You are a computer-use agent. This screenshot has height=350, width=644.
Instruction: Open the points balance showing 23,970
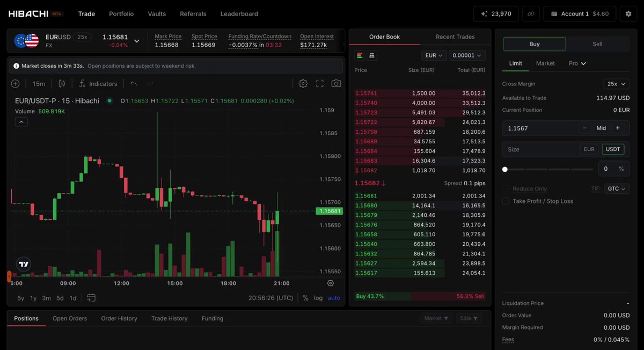495,14
